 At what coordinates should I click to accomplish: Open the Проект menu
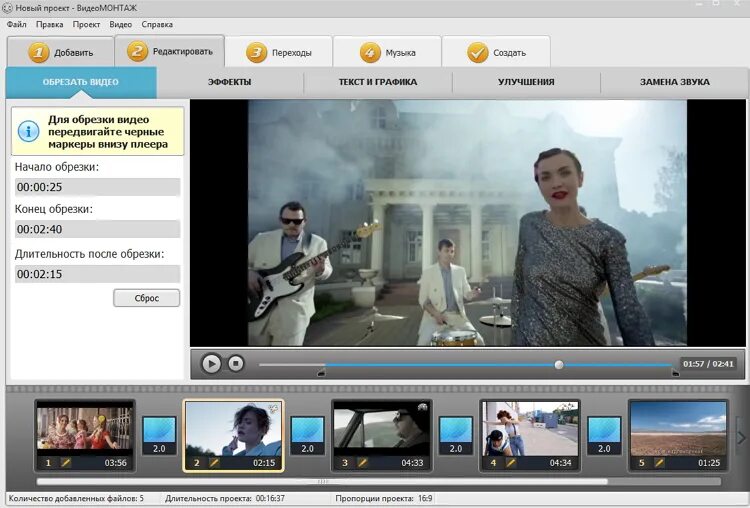[x=86, y=24]
